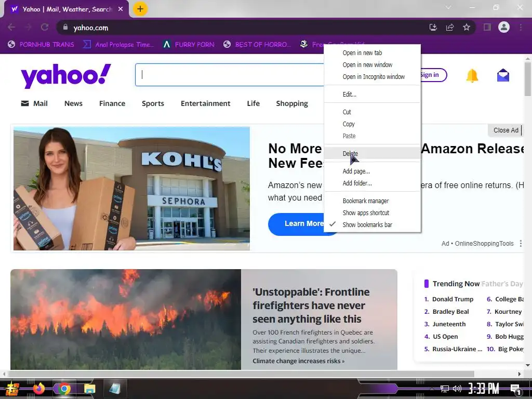532x399 pixels.
Task: Click the Learn More ad button
Action: pyautogui.click(x=296, y=223)
